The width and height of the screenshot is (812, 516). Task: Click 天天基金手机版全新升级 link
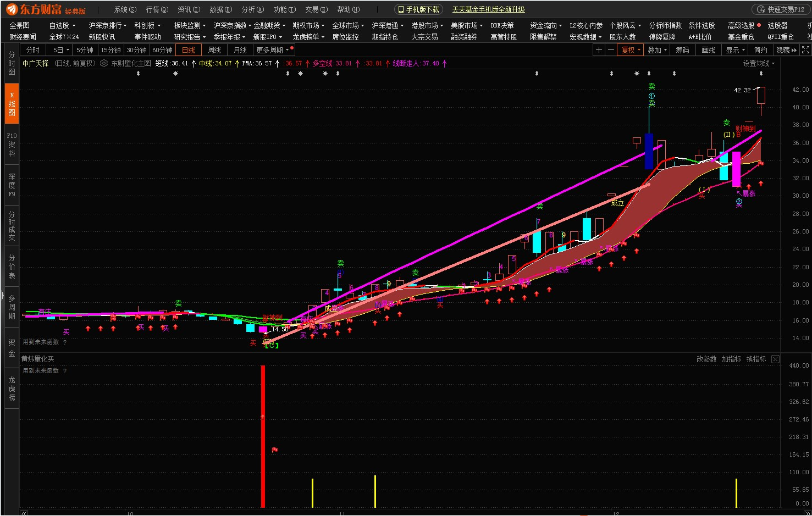pyautogui.click(x=488, y=9)
